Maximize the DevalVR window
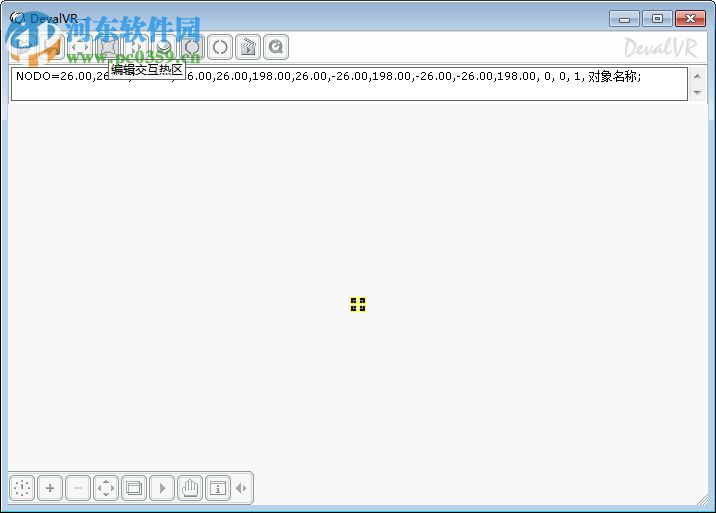Viewport: 716px width, 513px height. (657, 19)
